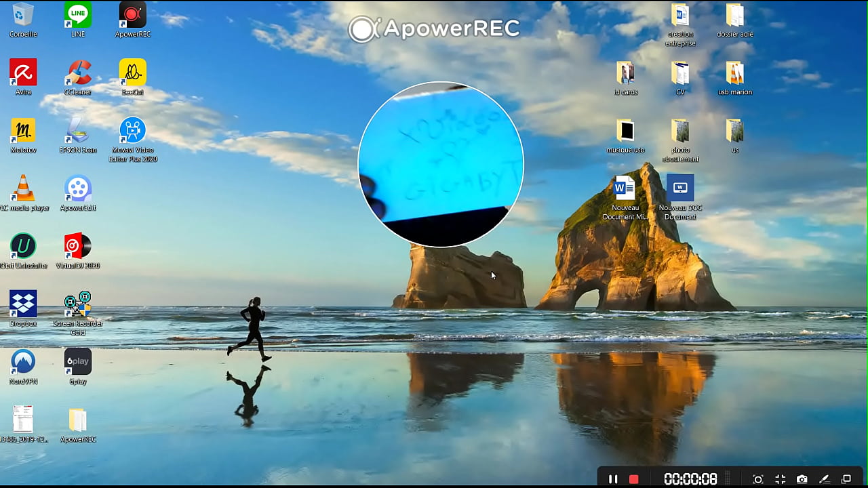Click the overlapping windows icon in recorder toolbar
868x488 pixels.
point(846,479)
